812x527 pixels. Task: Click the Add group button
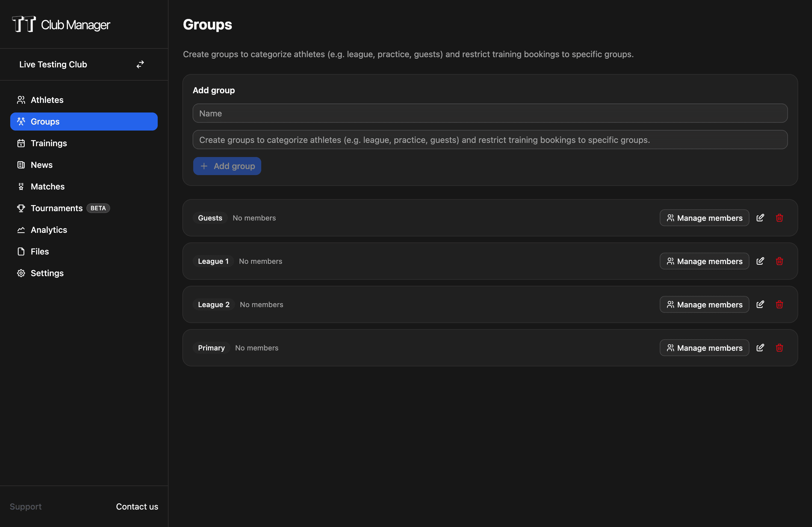point(227,166)
